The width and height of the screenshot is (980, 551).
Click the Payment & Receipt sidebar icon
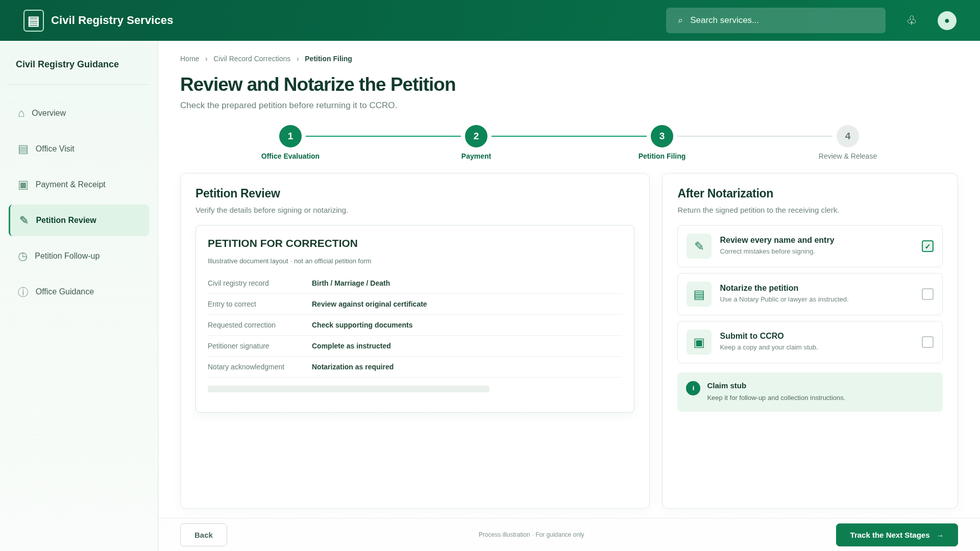coord(23,185)
